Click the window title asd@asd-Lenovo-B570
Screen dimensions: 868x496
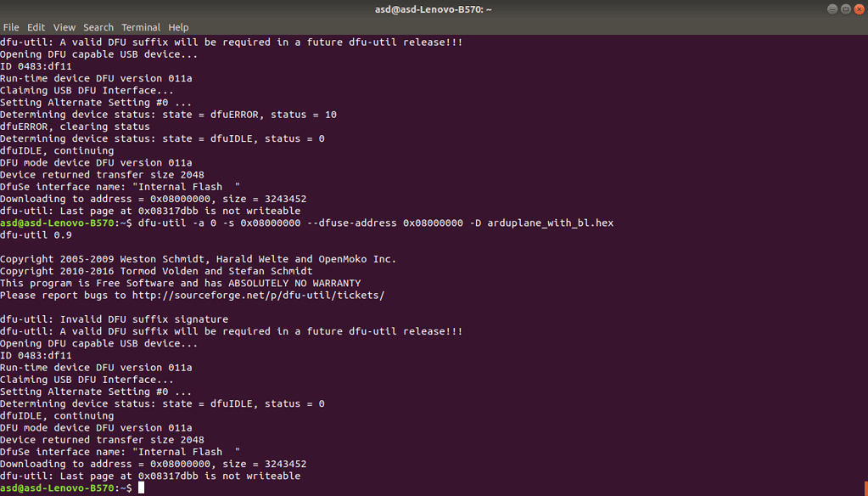click(x=434, y=9)
